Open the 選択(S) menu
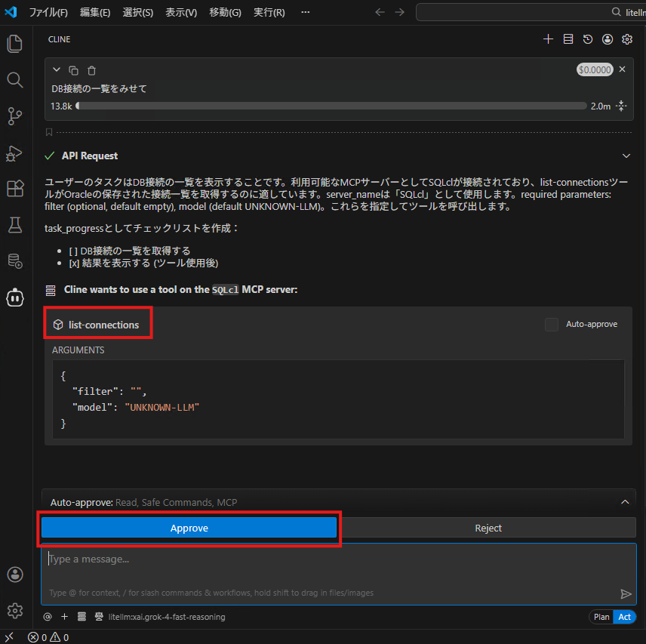The height and width of the screenshot is (644, 646). 137,12
